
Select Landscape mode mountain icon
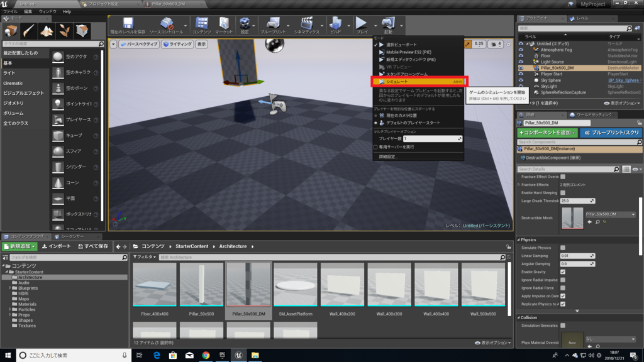pyautogui.click(x=47, y=30)
